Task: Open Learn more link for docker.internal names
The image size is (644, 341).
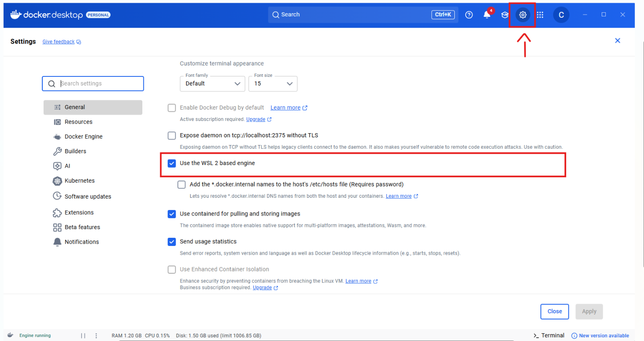Action: tap(398, 196)
